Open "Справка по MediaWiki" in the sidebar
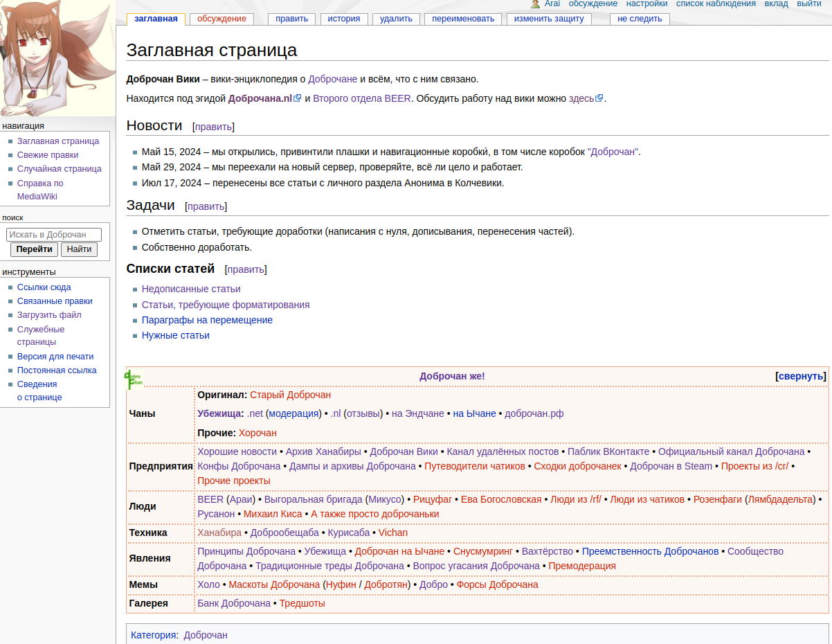This screenshot has width=832, height=644. [x=40, y=190]
